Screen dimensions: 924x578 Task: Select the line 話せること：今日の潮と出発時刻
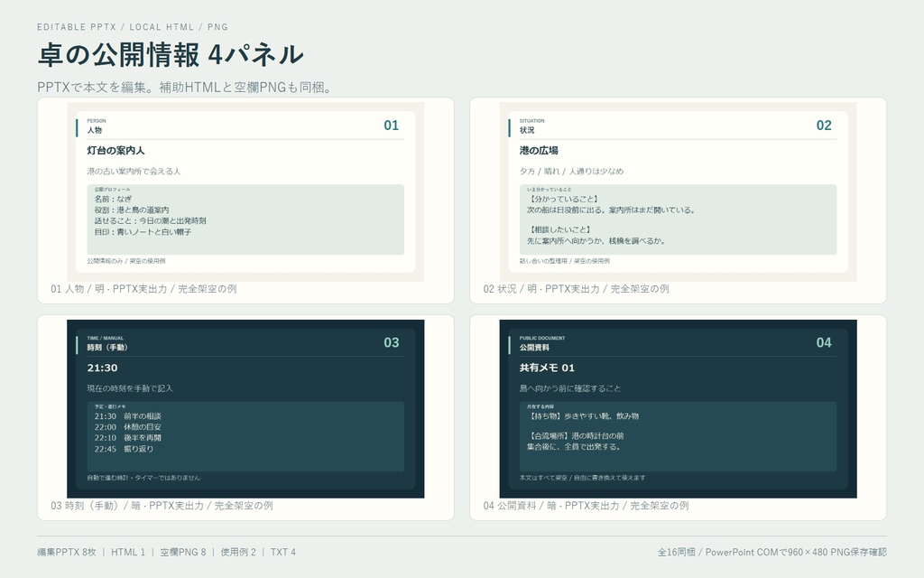(x=151, y=220)
